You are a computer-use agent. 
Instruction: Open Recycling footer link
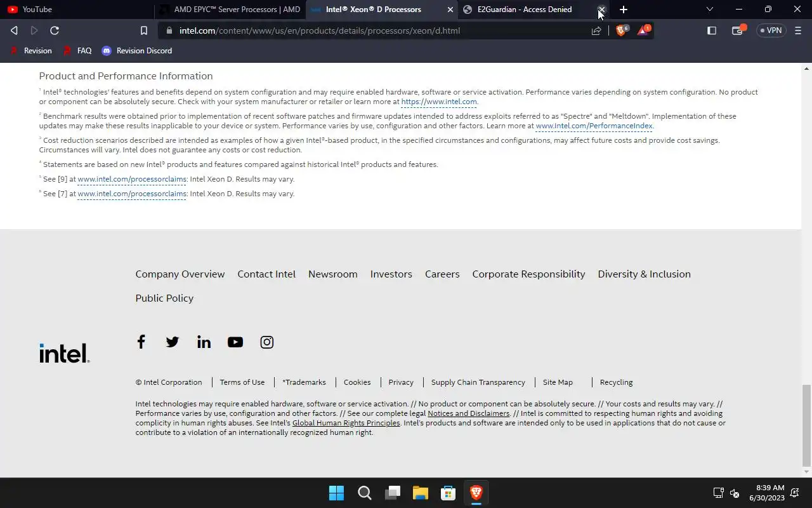[x=616, y=382]
